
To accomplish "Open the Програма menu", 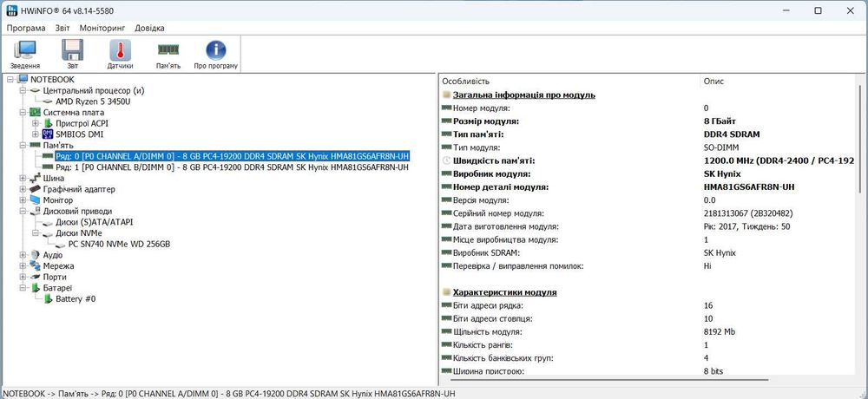I will pos(26,28).
